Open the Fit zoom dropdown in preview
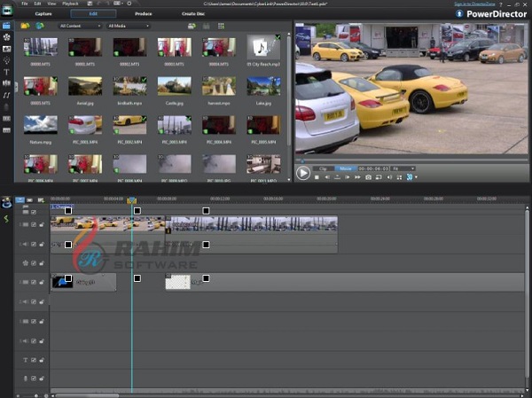Viewport: 532px width, 398px height. coord(403,168)
